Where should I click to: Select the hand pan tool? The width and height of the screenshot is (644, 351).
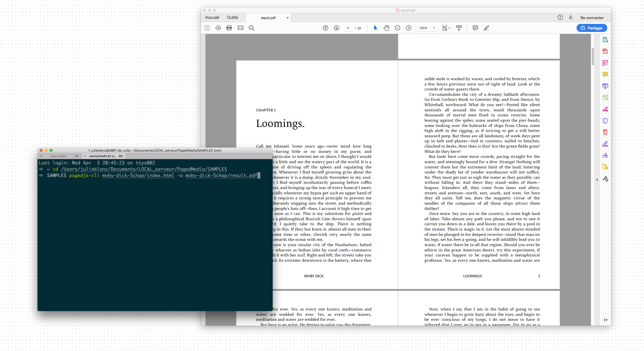[386, 28]
